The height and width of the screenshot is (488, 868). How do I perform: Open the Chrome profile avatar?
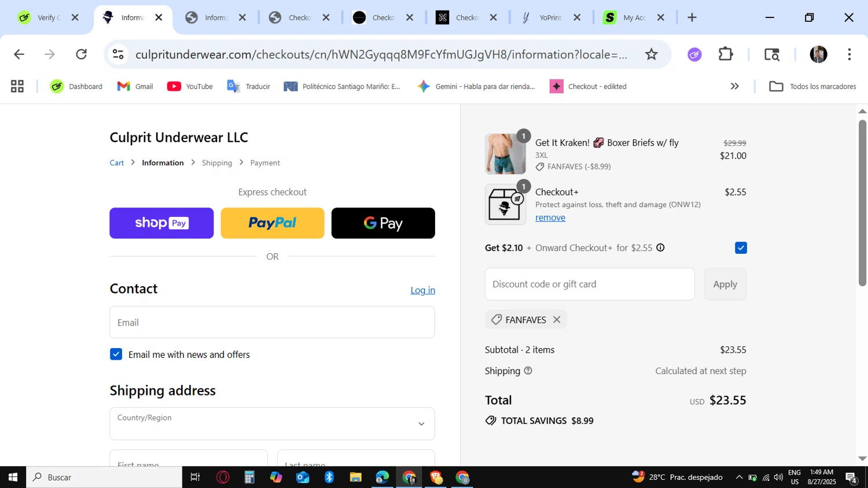[x=818, y=54]
